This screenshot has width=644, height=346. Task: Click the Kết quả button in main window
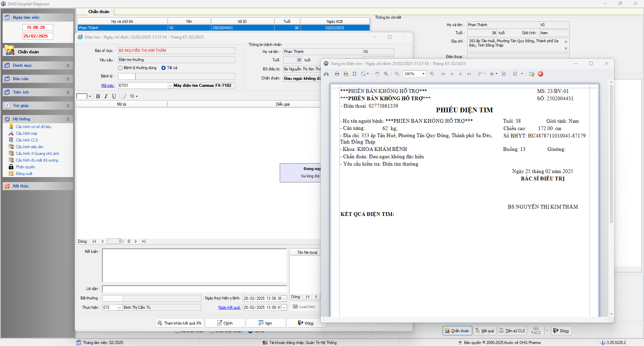coord(485,331)
